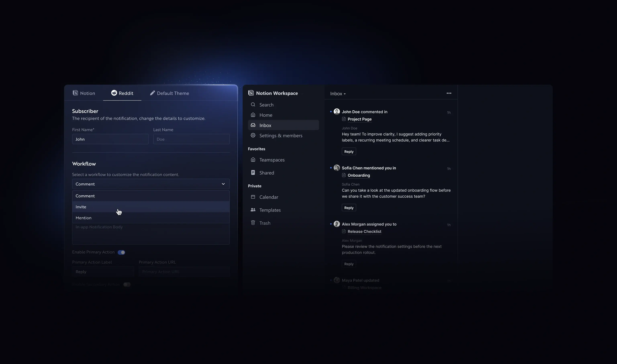Click the Settings gear icon in the sidebar
The image size is (617, 364).
pyautogui.click(x=253, y=135)
